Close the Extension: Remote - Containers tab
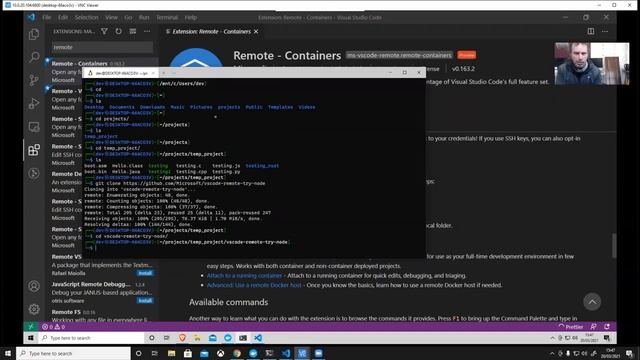This screenshot has height=360, width=640. pyautogui.click(x=256, y=31)
